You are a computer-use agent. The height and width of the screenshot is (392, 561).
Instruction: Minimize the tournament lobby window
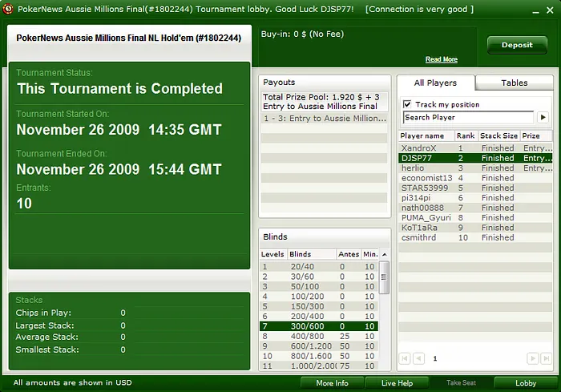535,10
